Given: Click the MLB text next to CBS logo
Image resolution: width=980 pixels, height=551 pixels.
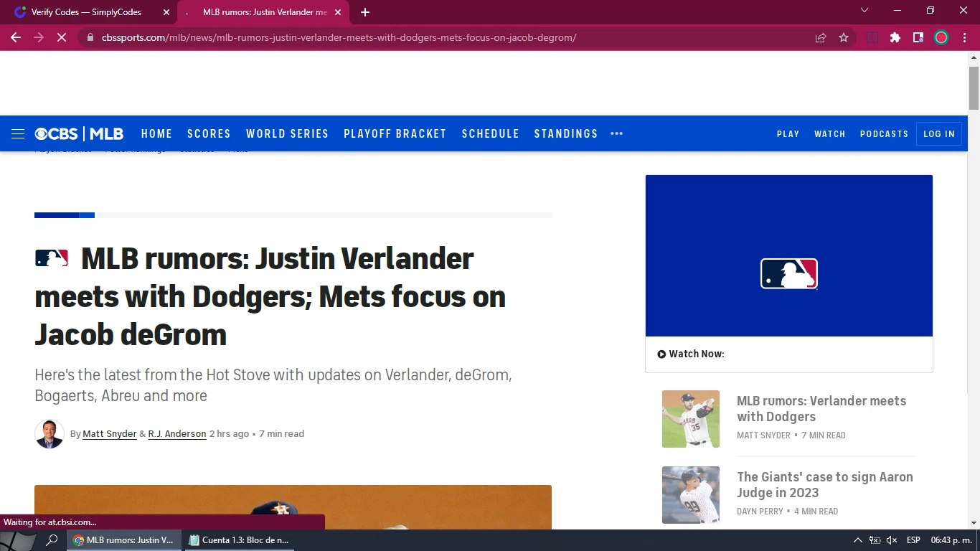Looking at the screenshot, I should tap(107, 134).
